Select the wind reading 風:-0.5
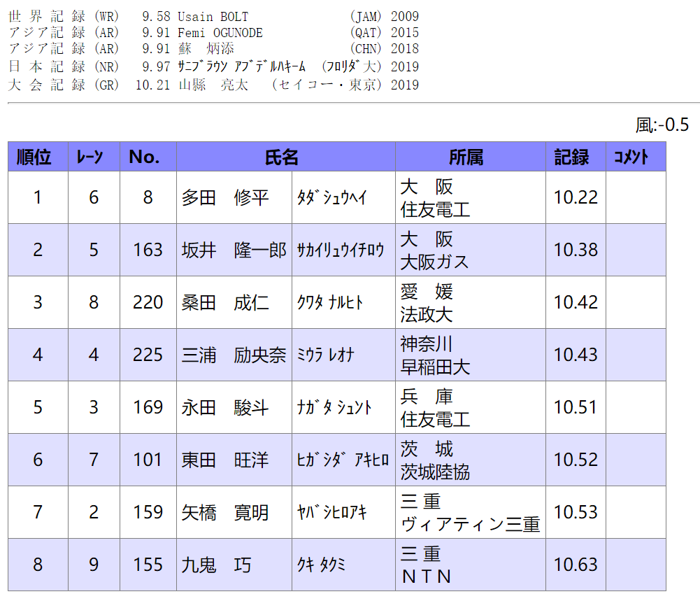 click(662, 125)
